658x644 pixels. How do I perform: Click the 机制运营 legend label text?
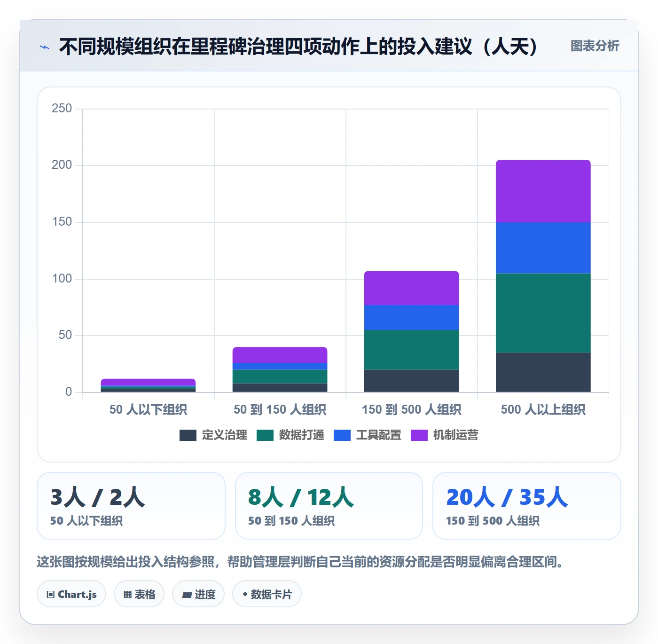(x=456, y=435)
